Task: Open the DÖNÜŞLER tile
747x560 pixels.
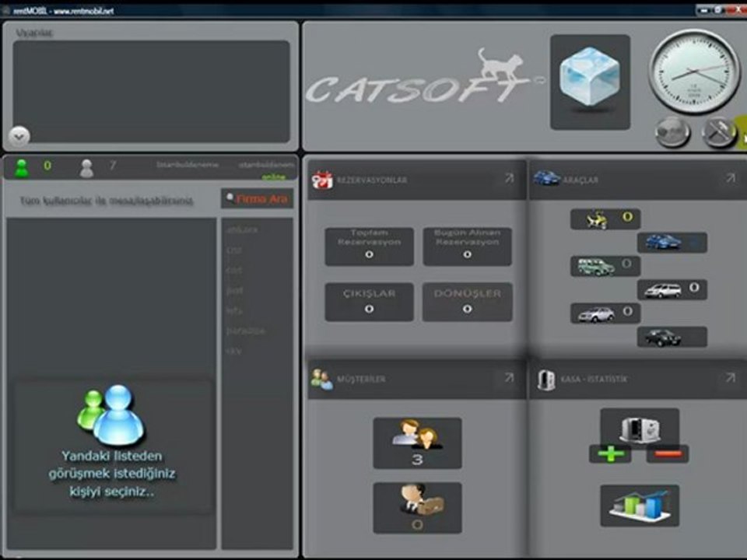Action: click(x=468, y=302)
